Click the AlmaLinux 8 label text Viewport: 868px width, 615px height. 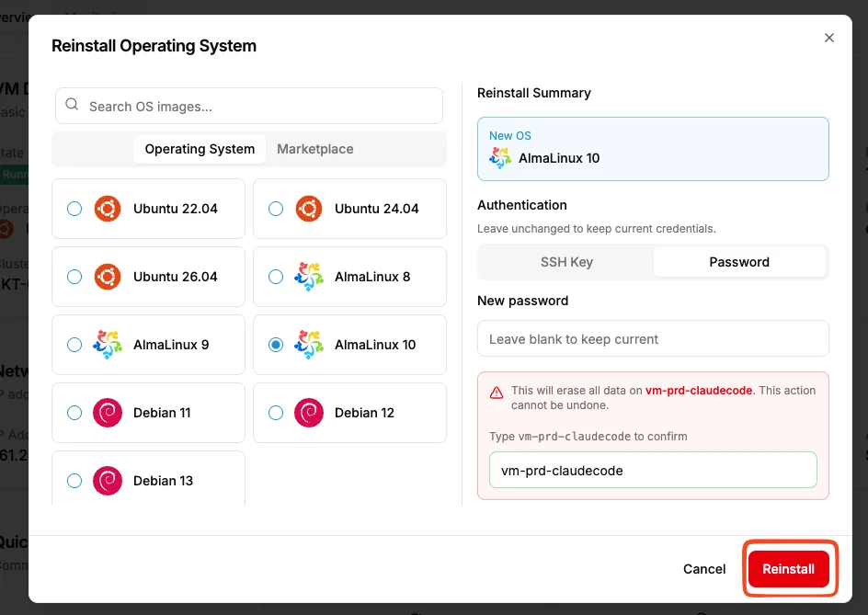coord(372,277)
